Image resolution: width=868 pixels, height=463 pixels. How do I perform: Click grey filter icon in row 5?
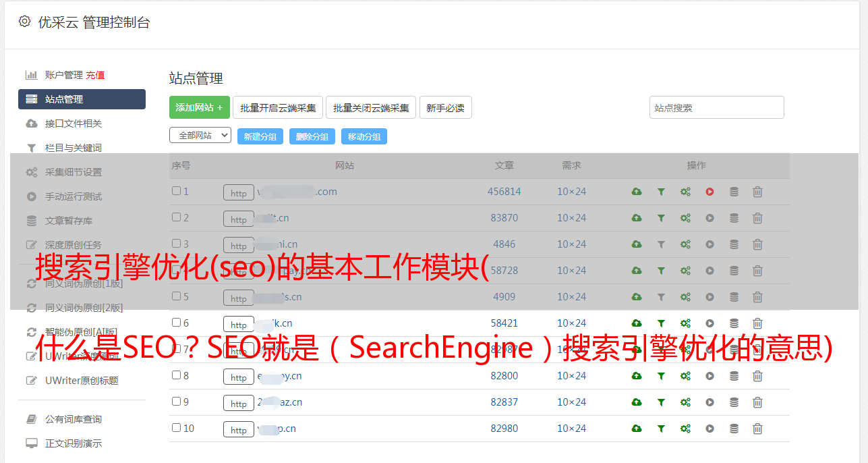coord(661,297)
